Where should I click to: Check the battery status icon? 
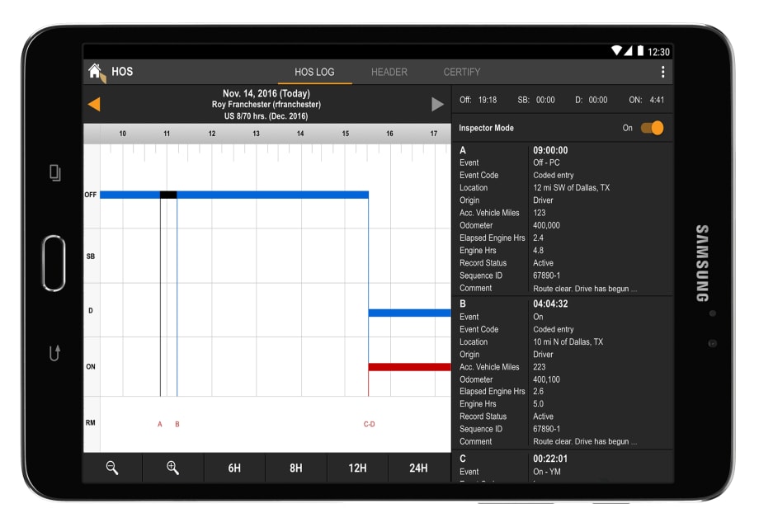(x=640, y=50)
